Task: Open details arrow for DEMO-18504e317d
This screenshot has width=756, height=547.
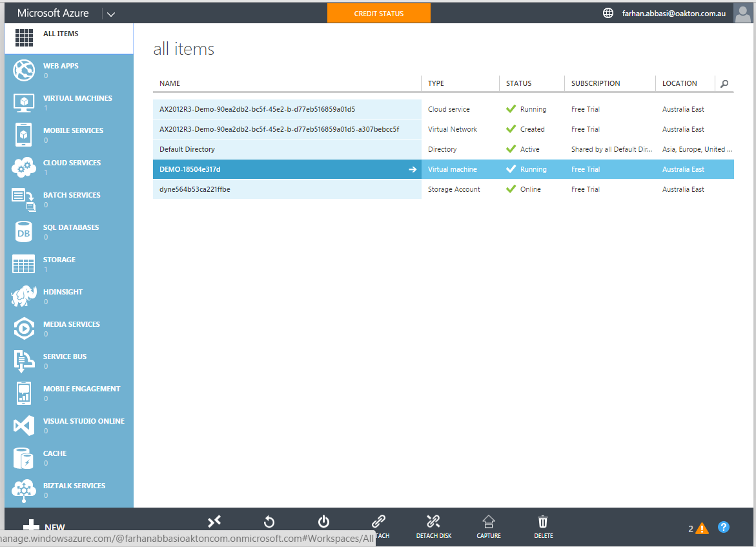Action: (412, 169)
